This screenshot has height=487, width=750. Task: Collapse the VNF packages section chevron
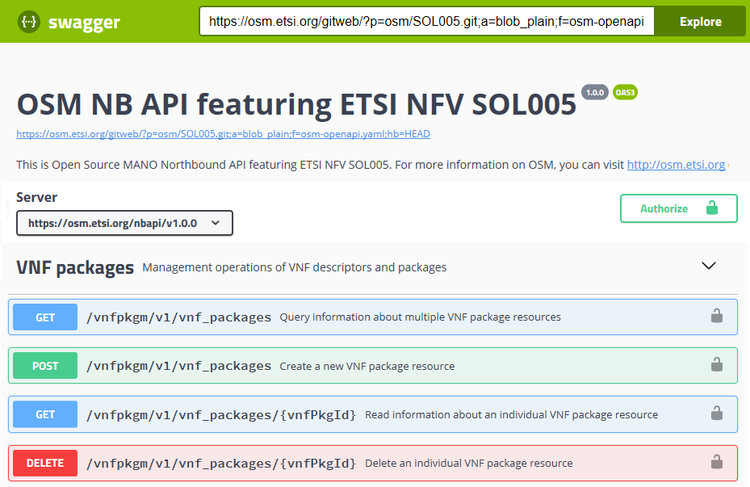709,266
